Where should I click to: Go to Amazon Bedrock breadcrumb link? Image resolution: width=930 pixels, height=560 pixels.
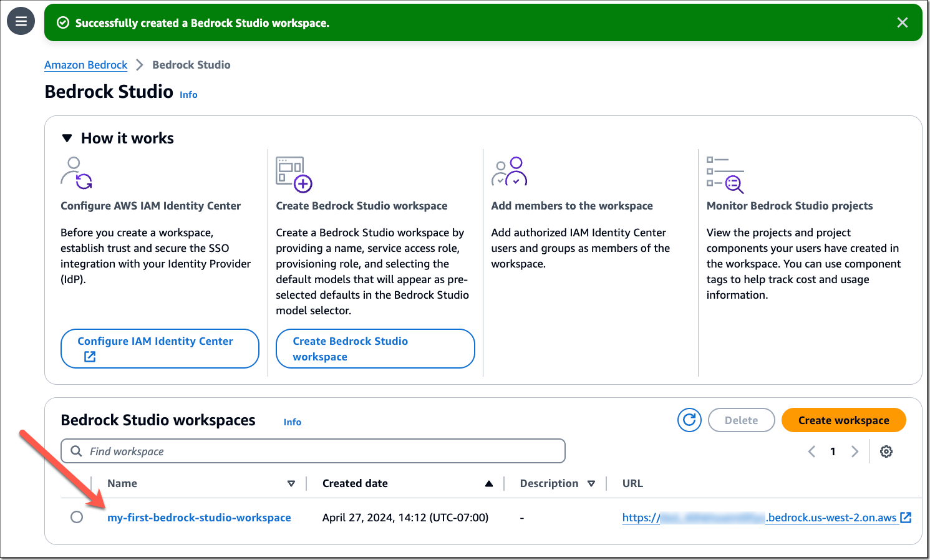[85, 65]
